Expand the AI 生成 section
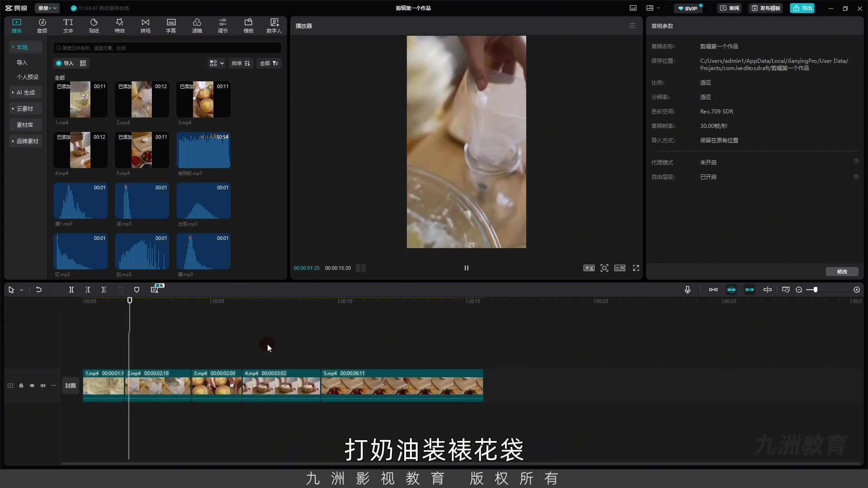Image resolution: width=868 pixels, height=488 pixels. point(26,92)
